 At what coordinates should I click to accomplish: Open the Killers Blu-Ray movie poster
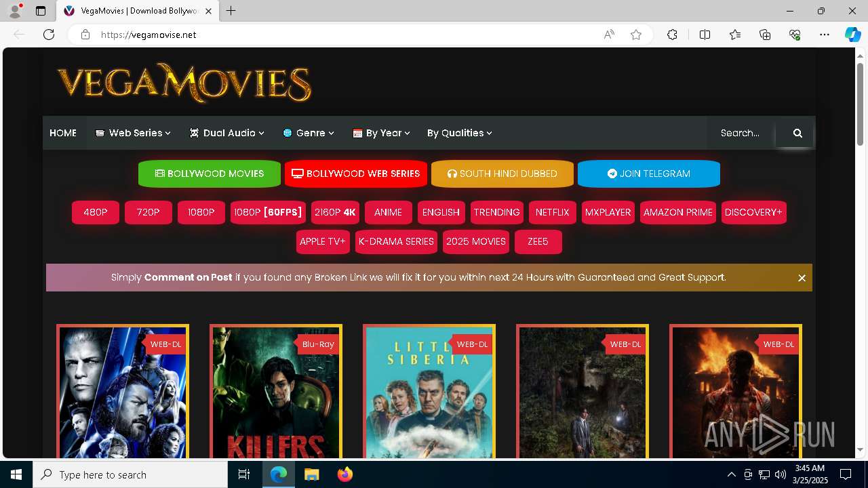[276, 392]
